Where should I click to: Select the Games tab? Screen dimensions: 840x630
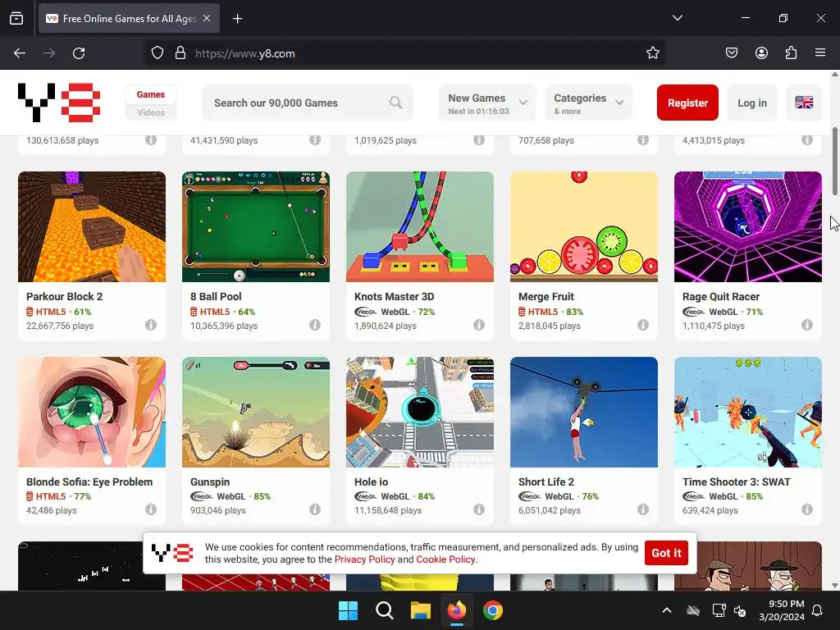(x=151, y=94)
